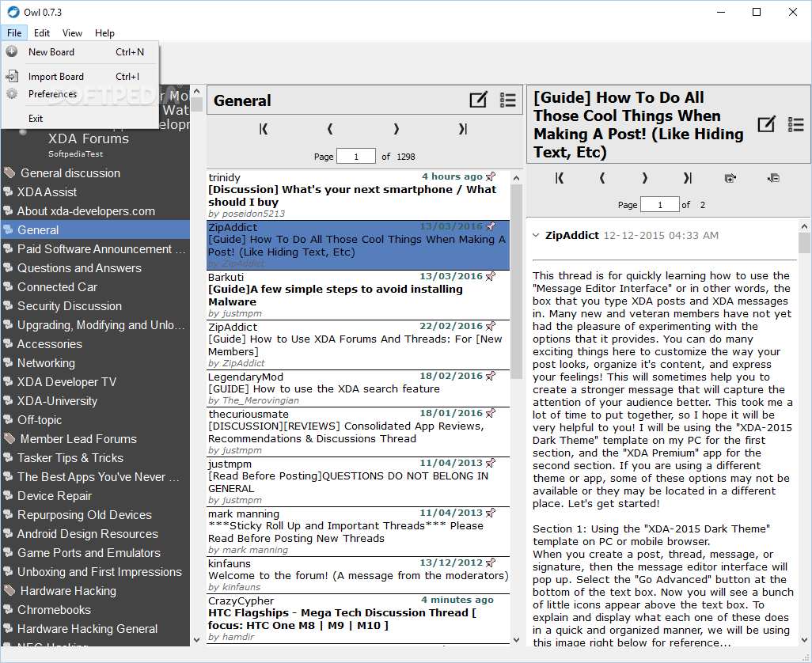The image size is (812, 663).
Task: Open ZipAddict's How to Use XDA Forums guide
Action: coord(359,345)
